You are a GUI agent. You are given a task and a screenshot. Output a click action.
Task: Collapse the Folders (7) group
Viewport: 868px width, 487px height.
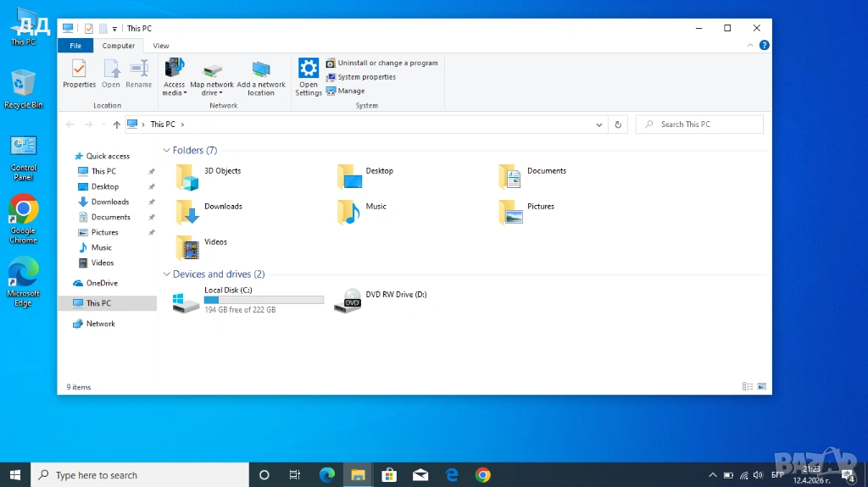click(166, 151)
